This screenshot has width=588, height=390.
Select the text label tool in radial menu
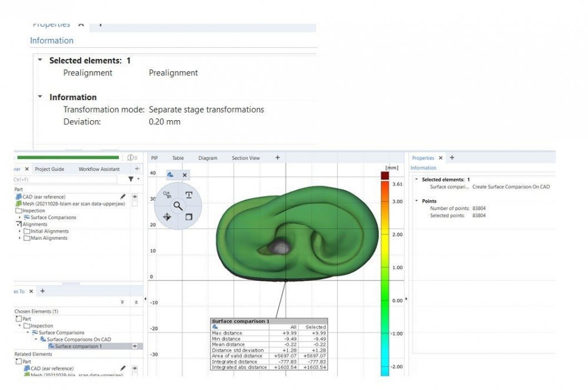[x=189, y=195]
